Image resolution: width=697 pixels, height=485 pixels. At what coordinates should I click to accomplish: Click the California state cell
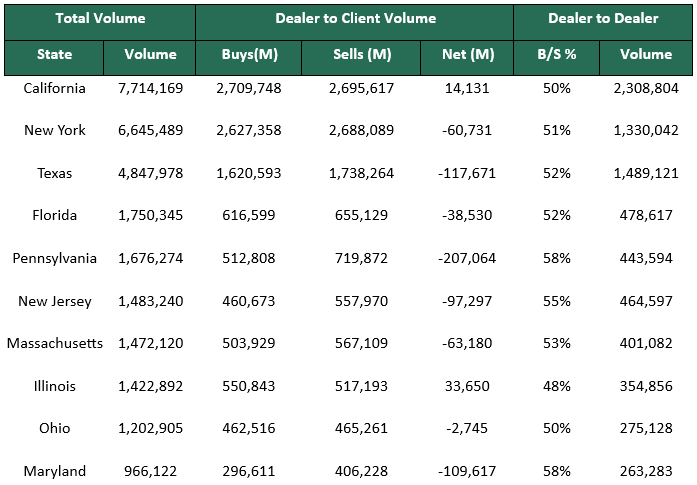pyautogui.click(x=54, y=88)
